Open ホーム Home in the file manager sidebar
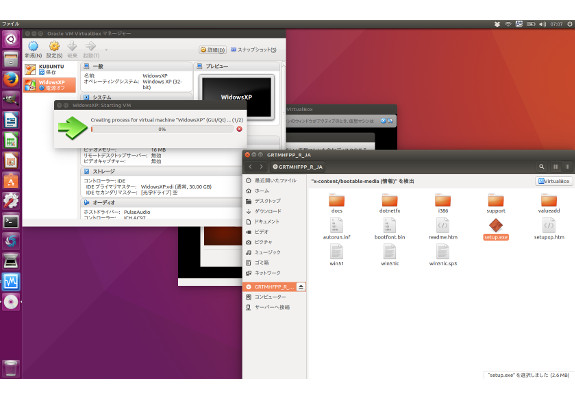The image size is (575, 400). coord(274,191)
